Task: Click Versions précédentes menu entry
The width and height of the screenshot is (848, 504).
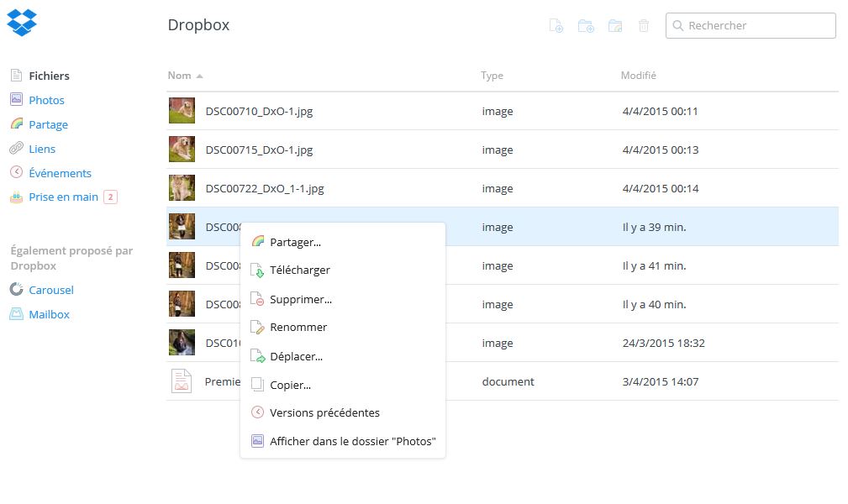Action: pyautogui.click(x=324, y=413)
